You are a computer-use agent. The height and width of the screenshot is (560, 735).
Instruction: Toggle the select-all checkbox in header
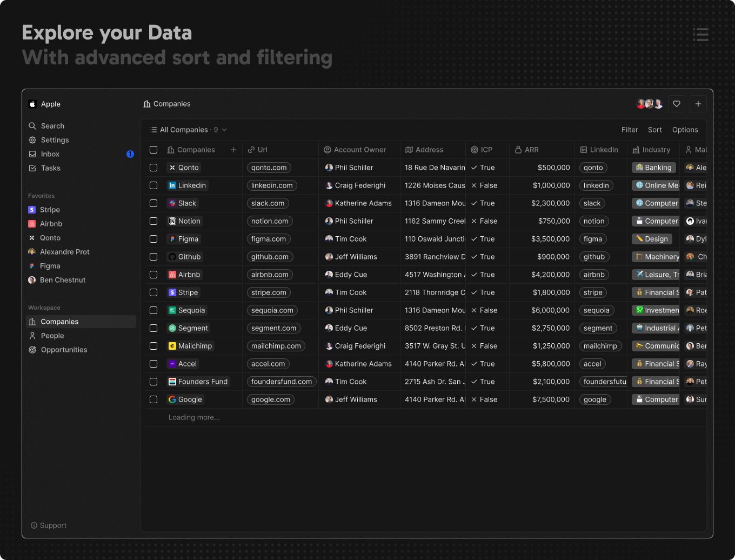153,150
